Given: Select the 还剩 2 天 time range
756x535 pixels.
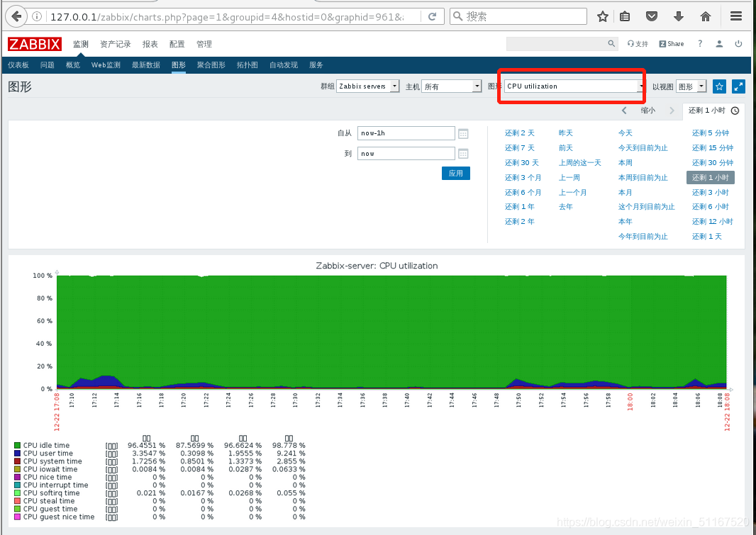Looking at the screenshot, I should click(x=519, y=133).
